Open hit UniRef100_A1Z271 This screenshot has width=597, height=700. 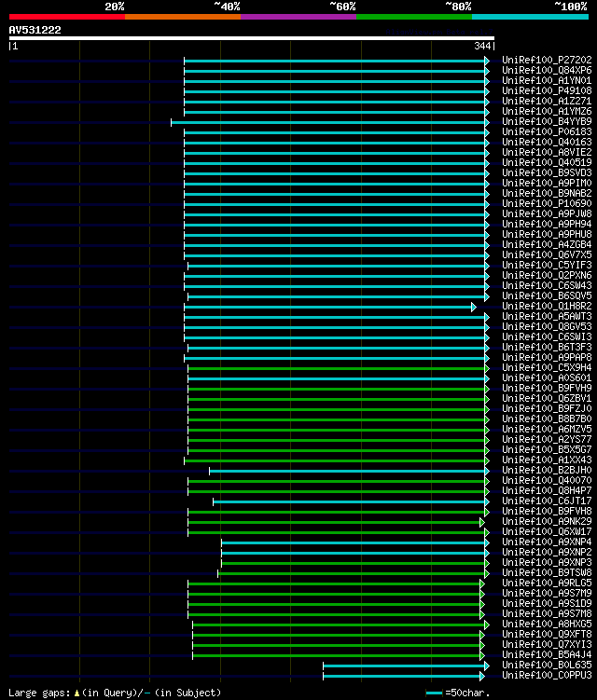click(547, 101)
